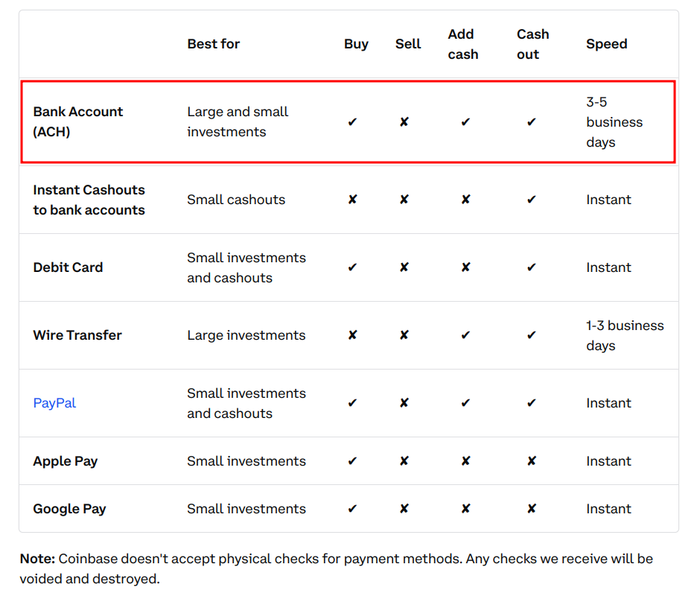Click the Speed column header
700x602 pixels.
pos(606,44)
